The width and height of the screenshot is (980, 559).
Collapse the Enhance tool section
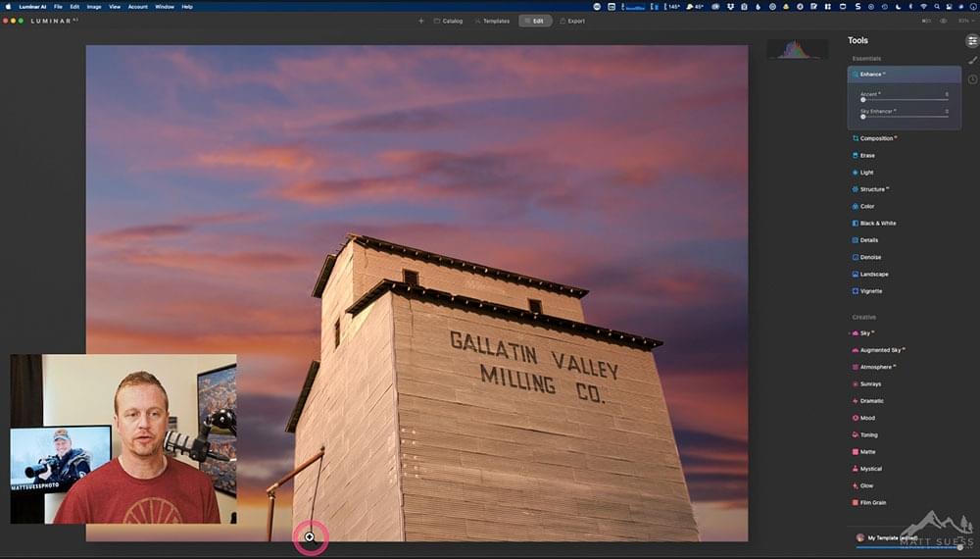[871, 75]
